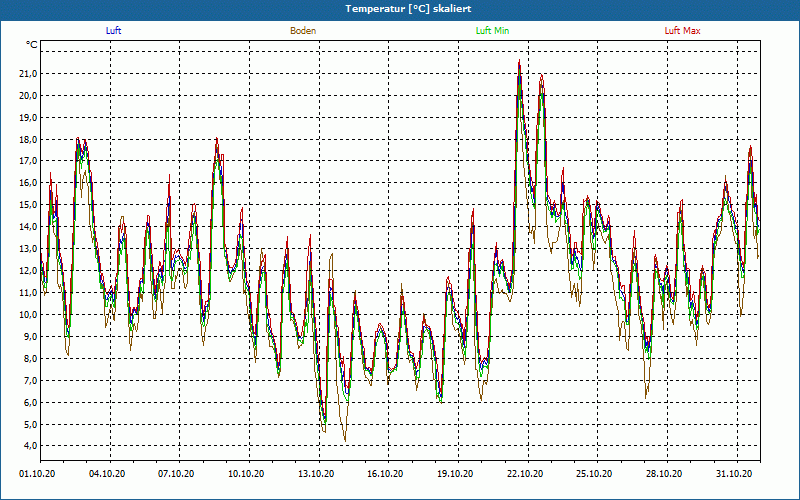Screen dimensions: 800x500
Task: Click the 6,0 y-axis label
Action: 30,403
